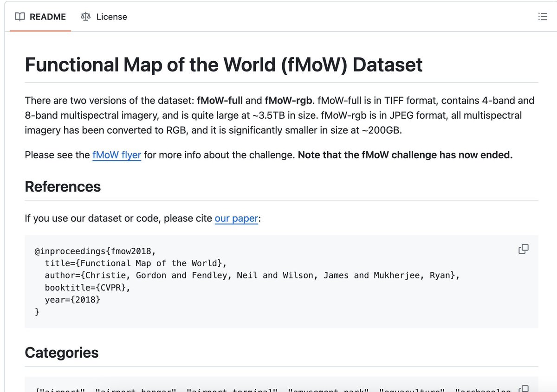
Task: Click the main fMoW Dataset heading
Action: point(223,64)
